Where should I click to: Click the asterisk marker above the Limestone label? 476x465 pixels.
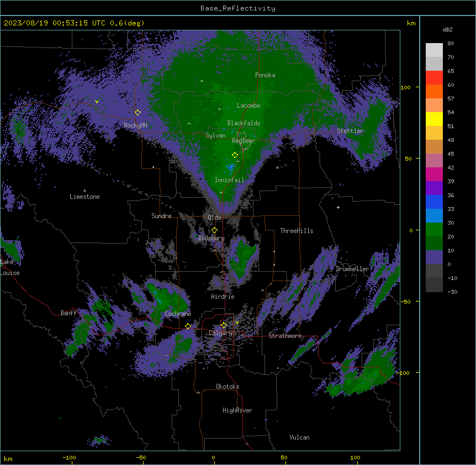[84, 191]
